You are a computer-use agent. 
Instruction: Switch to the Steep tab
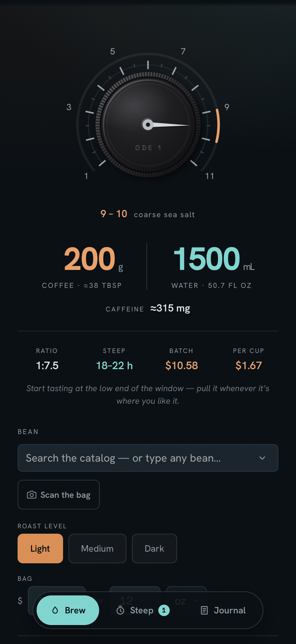[143, 610]
